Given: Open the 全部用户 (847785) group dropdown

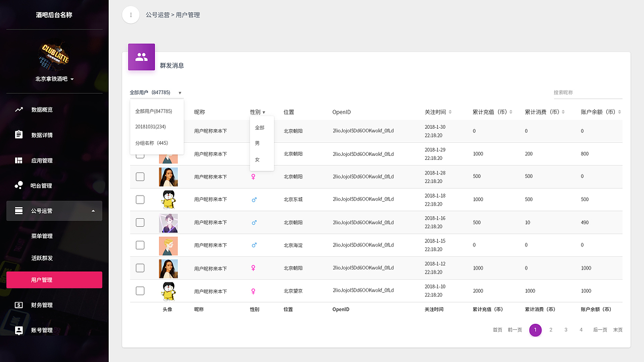Looking at the screenshot, I should [155, 93].
